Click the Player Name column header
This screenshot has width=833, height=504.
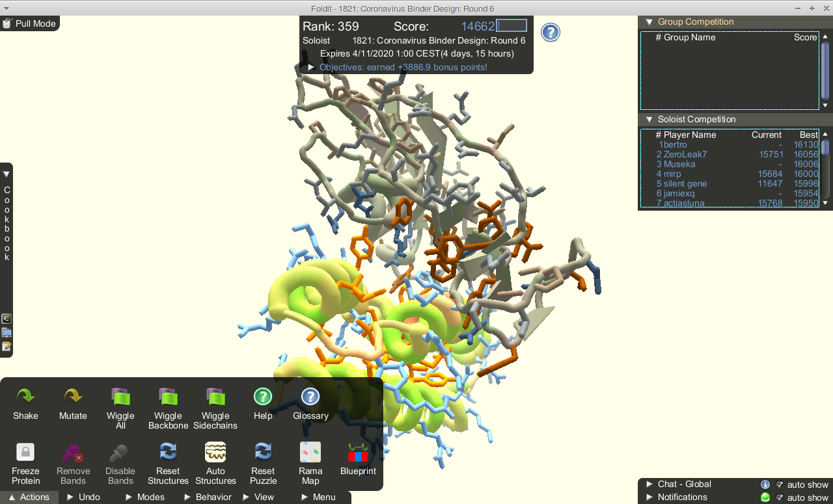(x=690, y=135)
